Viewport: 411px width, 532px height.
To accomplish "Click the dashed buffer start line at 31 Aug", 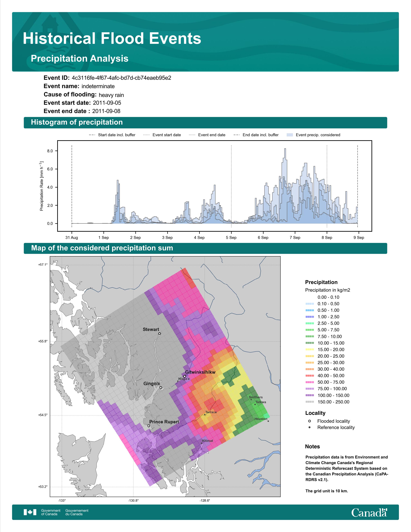I will (72, 186).
